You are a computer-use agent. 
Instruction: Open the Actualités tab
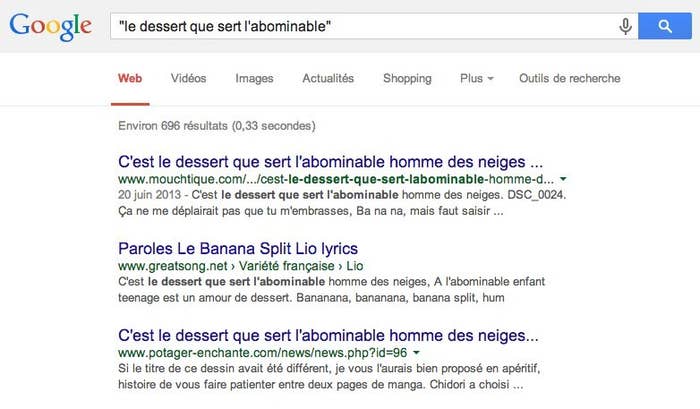point(328,79)
